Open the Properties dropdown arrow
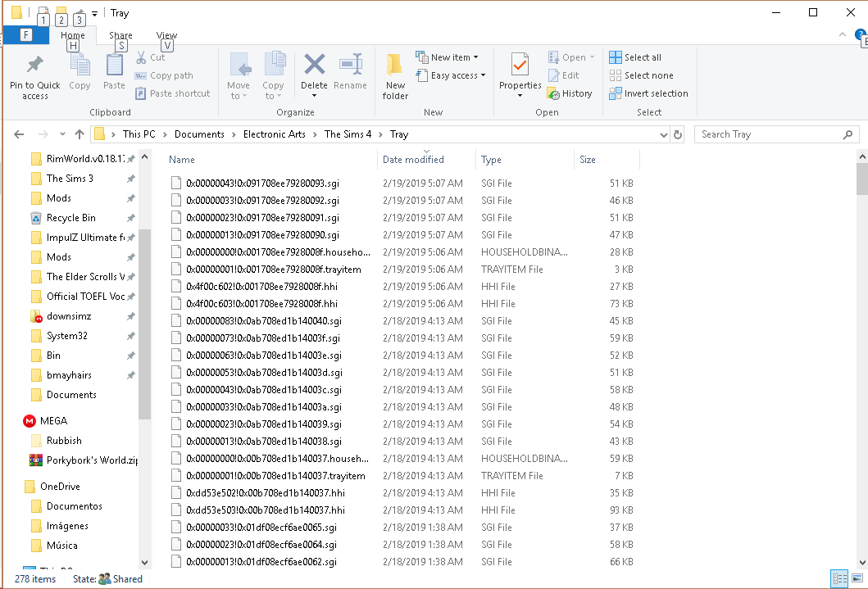 coord(520,96)
